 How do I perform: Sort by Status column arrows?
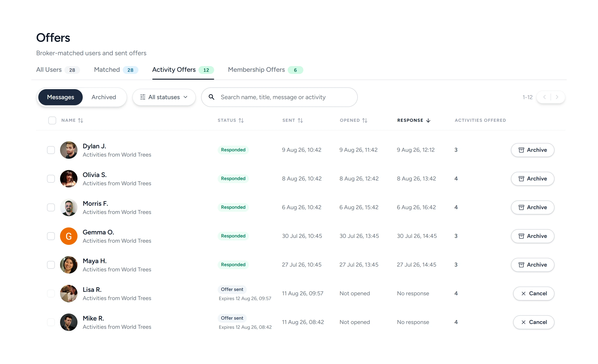[x=241, y=120]
